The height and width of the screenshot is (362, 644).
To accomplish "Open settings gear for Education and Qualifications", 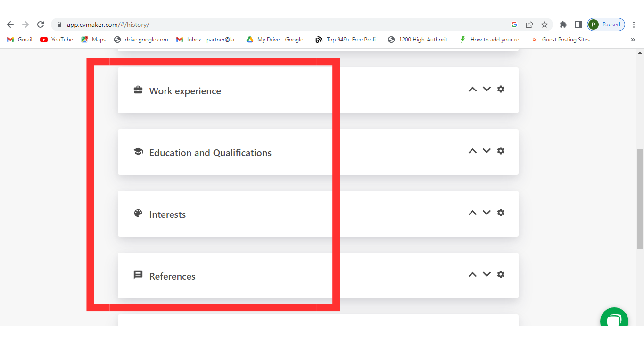I will click(x=501, y=151).
